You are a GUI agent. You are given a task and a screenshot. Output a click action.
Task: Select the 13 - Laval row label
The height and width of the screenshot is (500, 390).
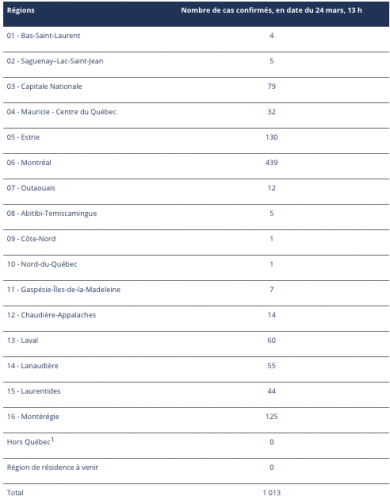click(x=23, y=340)
